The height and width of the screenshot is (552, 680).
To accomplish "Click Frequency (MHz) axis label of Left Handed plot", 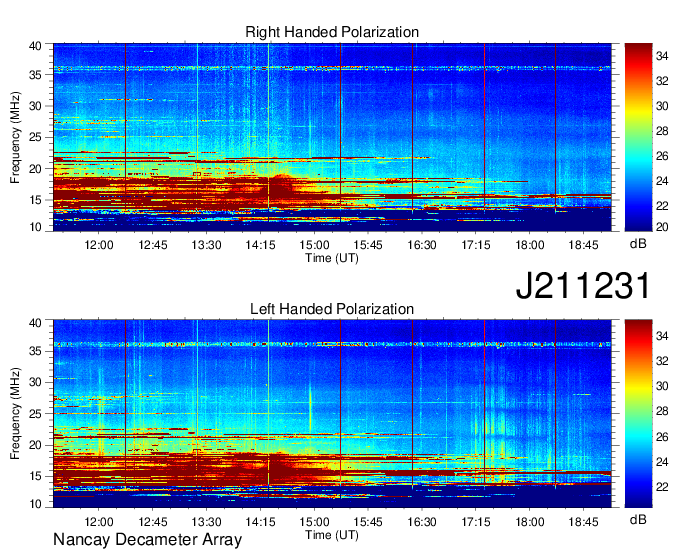I will pyautogui.click(x=15, y=414).
